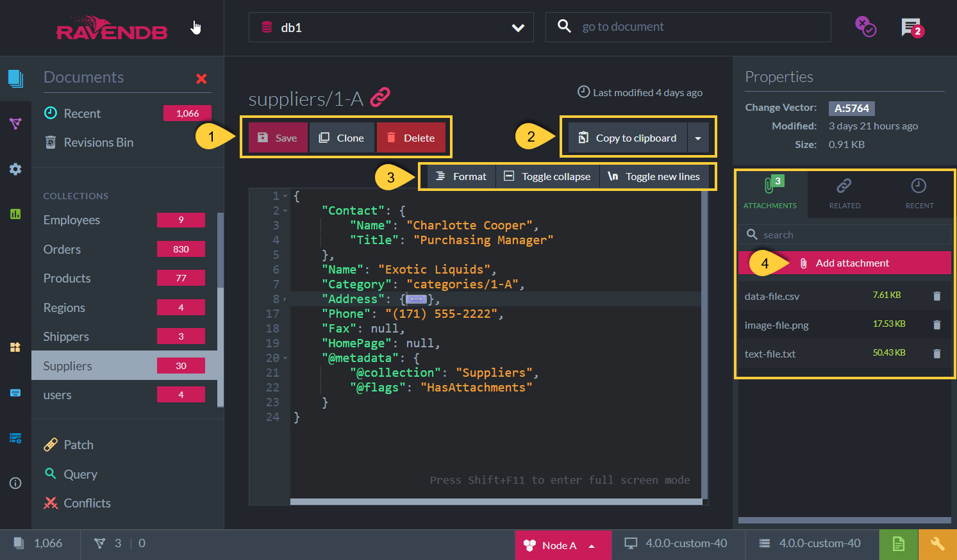
Task: Select the Regions collection
Action: point(124,308)
